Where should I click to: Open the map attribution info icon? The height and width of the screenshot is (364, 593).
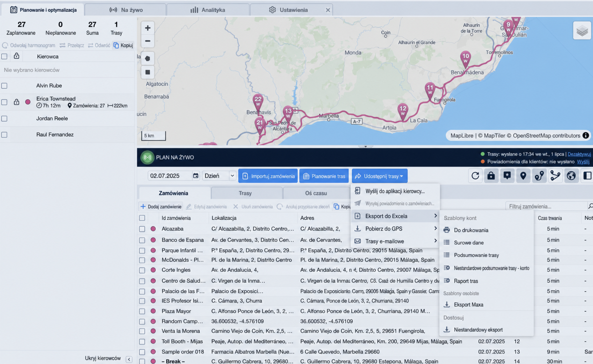point(586,135)
